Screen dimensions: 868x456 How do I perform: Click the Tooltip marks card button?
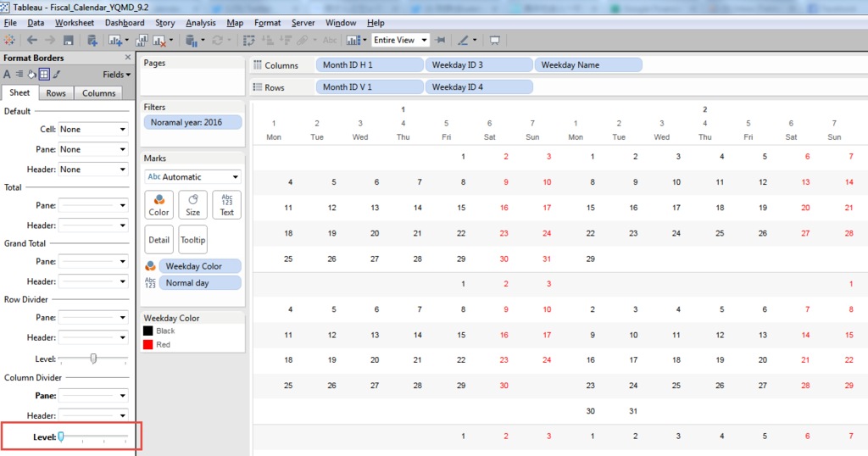tap(192, 240)
